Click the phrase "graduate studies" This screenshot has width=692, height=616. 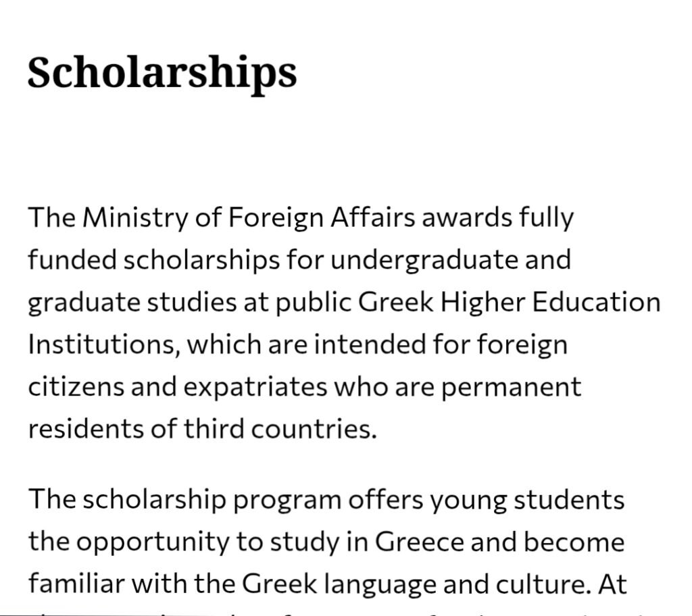(132, 303)
